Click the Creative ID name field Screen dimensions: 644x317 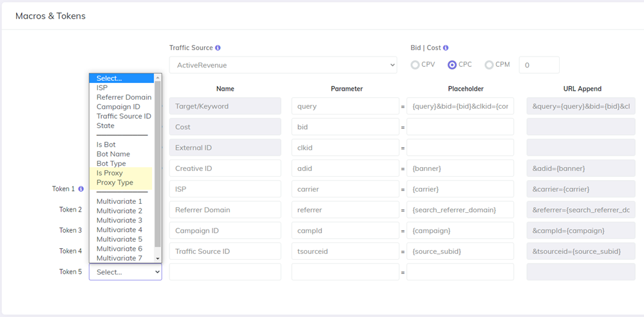pyautogui.click(x=225, y=168)
